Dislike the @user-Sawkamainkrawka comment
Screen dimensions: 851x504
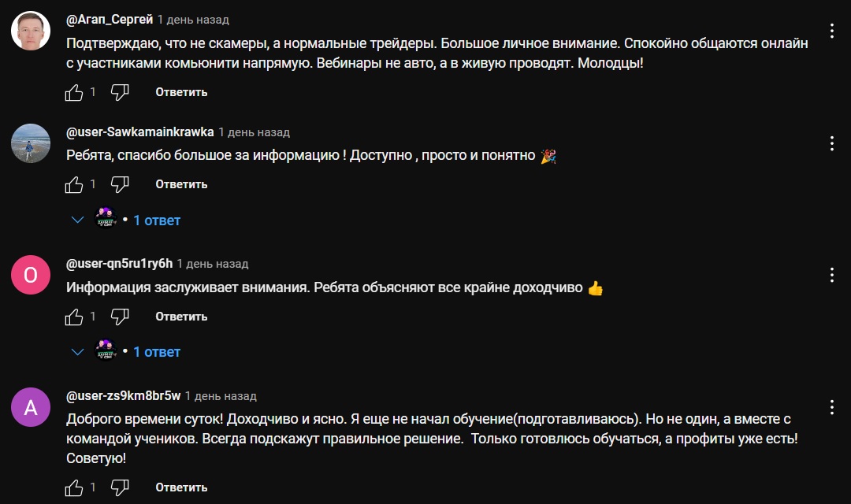click(x=120, y=184)
